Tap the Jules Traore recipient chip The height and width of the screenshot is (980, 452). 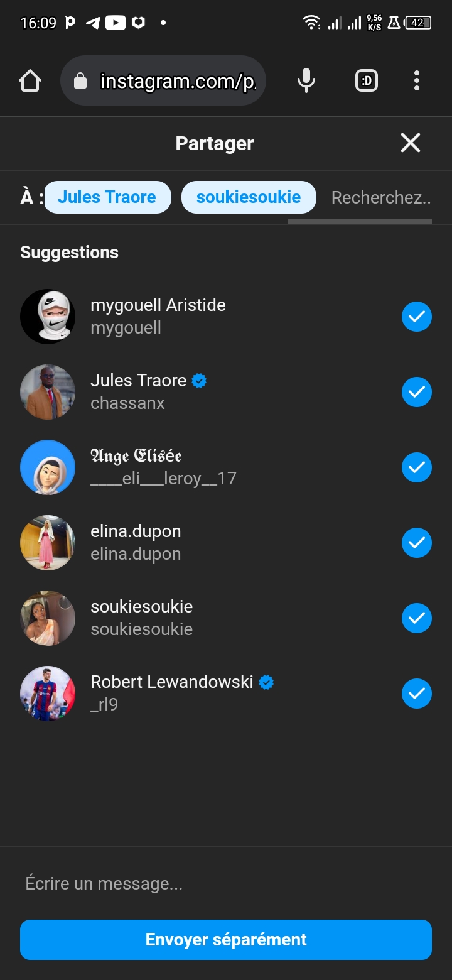click(x=107, y=197)
